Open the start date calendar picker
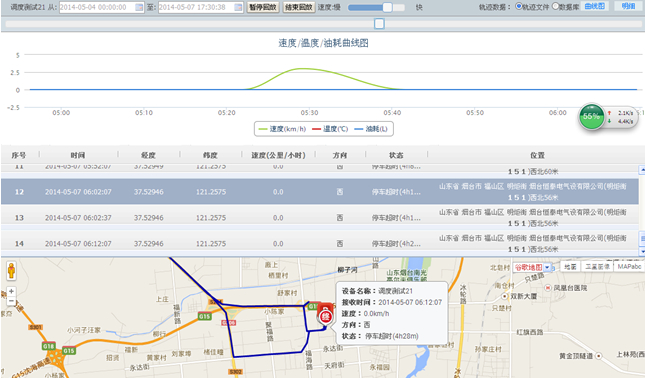 pos(139,7)
